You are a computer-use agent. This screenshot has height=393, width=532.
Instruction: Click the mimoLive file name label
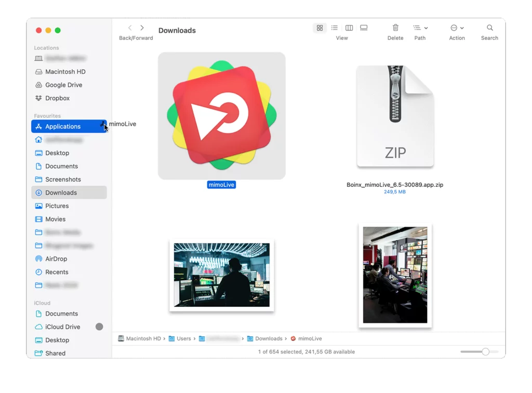click(x=221, y=185)
